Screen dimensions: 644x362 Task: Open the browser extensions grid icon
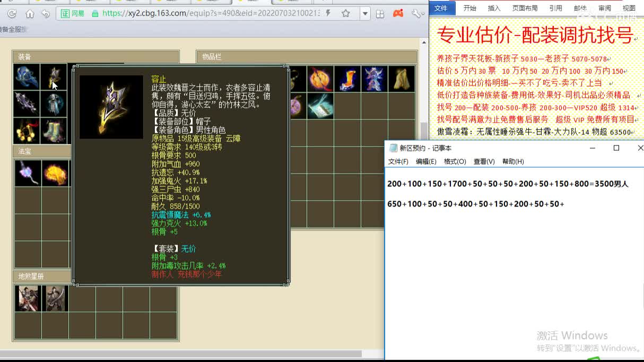(x=380, y=14)
